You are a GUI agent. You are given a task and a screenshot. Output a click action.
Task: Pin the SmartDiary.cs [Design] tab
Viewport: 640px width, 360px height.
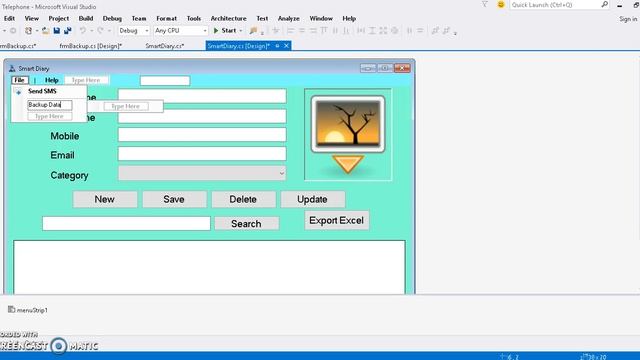[x=277, y=46]
